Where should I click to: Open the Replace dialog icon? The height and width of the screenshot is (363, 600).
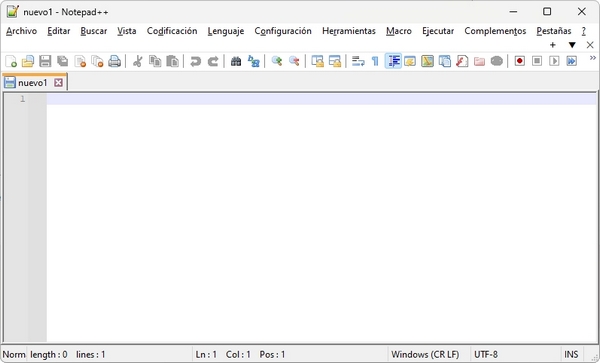tap(253, 61)
